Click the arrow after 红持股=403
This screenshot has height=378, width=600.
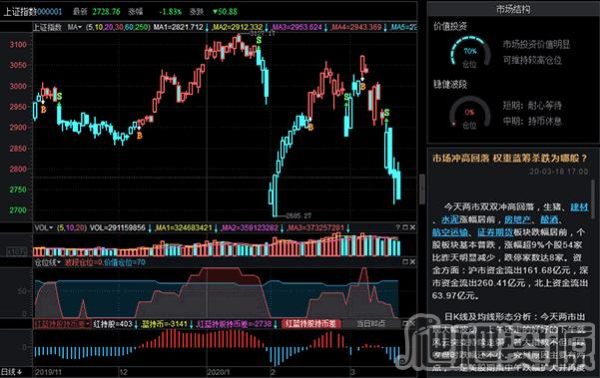pyautogui.click(x=136, y=324)
